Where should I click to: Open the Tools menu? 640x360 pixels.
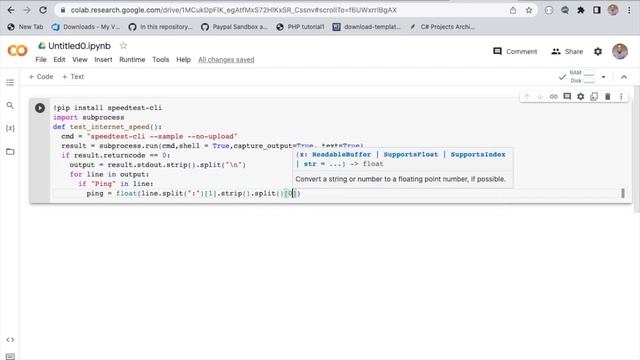[x=160, y=60]
